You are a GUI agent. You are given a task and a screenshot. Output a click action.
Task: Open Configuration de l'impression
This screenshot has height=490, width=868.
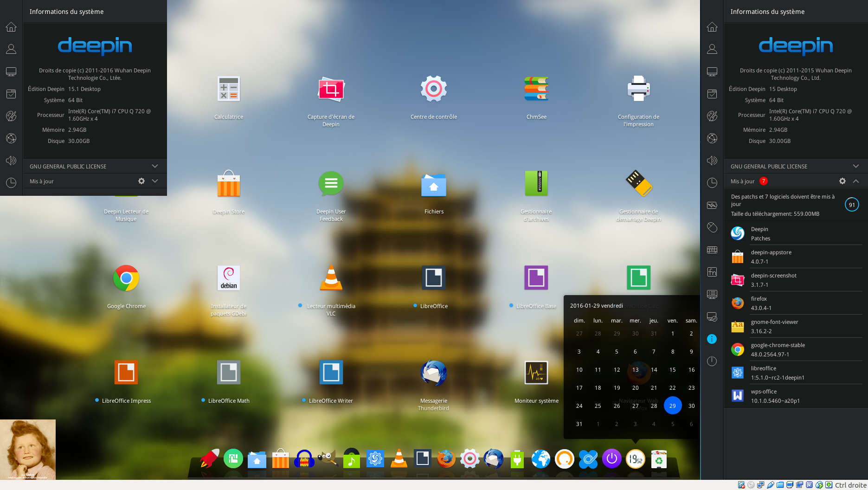point(638,89)
